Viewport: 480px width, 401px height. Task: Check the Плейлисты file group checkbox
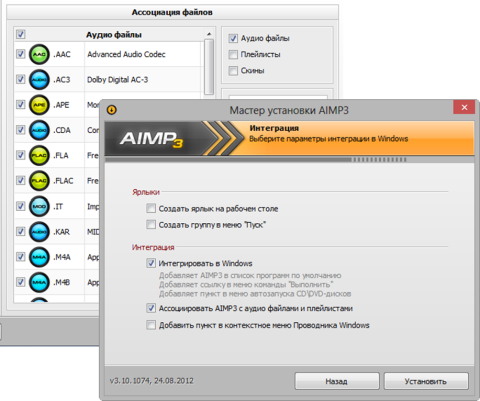pyautogui.click(x=233, y=54)
